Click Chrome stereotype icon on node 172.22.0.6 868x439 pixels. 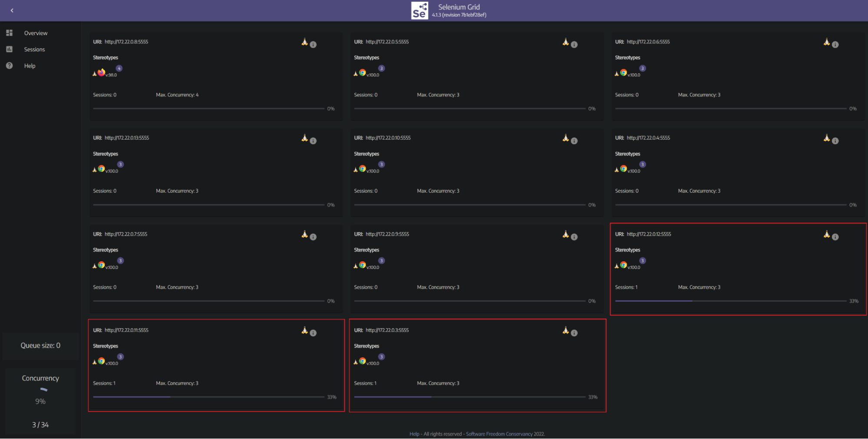623,73
